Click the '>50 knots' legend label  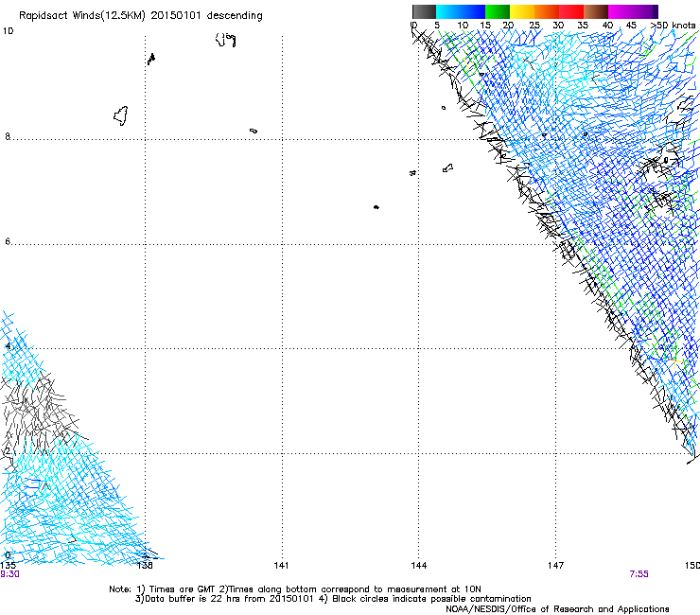(674, 25)
